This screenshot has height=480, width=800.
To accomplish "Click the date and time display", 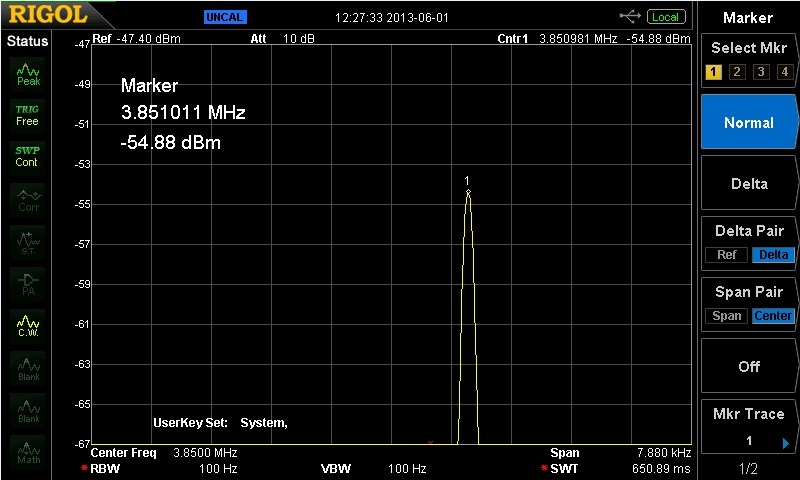I will pos(392,18).
